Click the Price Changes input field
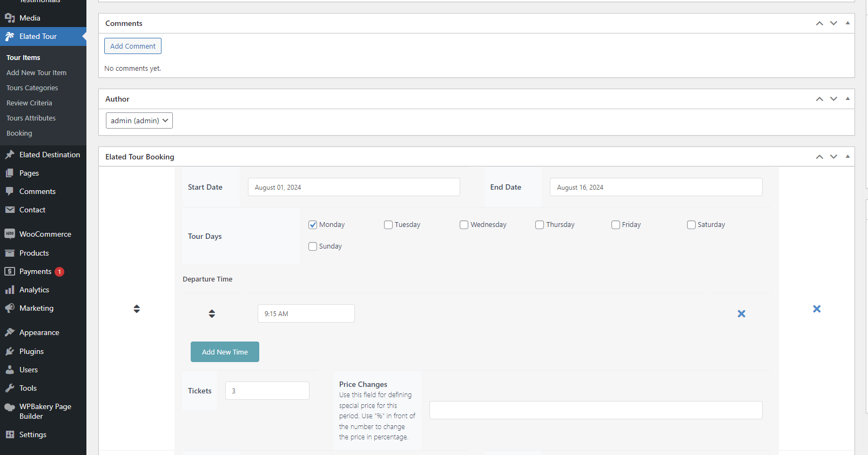This screenshot has height=455, width=868. 596,410
